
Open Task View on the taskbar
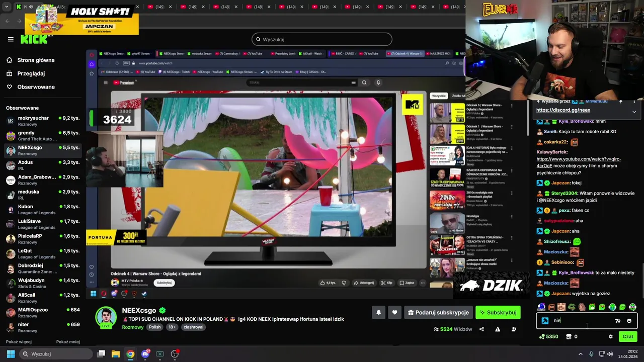tap(101, 354)
